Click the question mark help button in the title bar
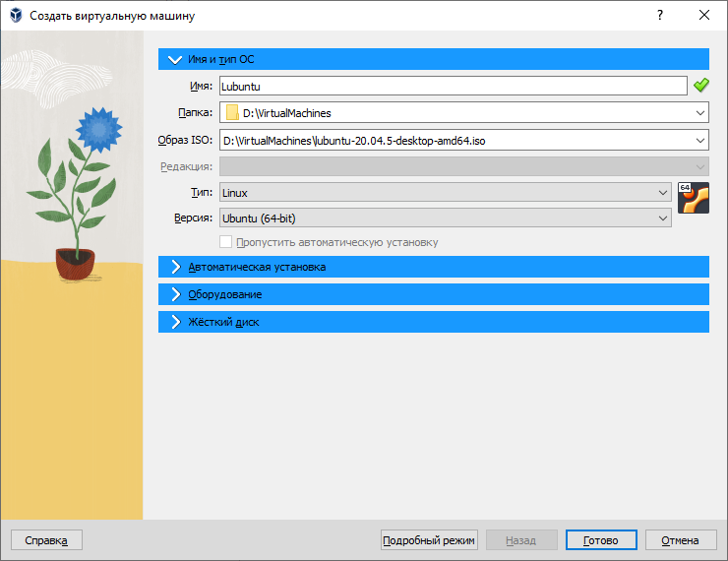The height and width of the screenshot is (561, 728). pos(660,16)
